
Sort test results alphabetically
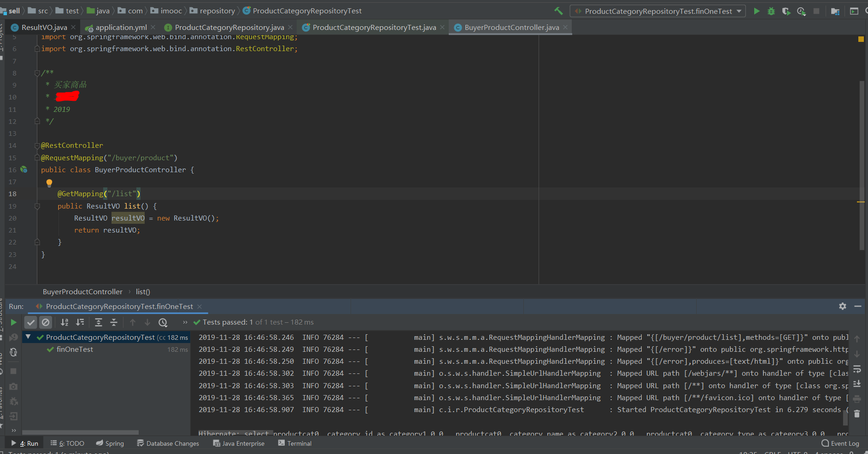65,322
